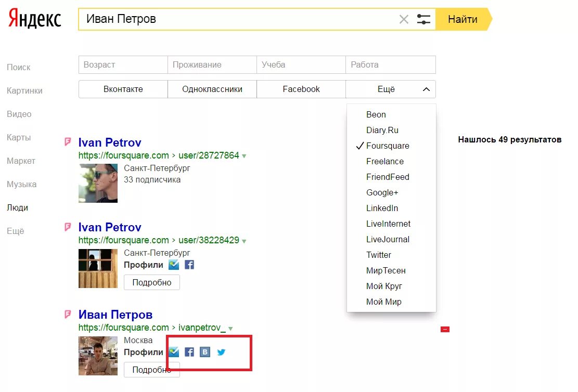Clear the search query with the X icon
This screenshot has width=578, height=392.
coord(404,19)
